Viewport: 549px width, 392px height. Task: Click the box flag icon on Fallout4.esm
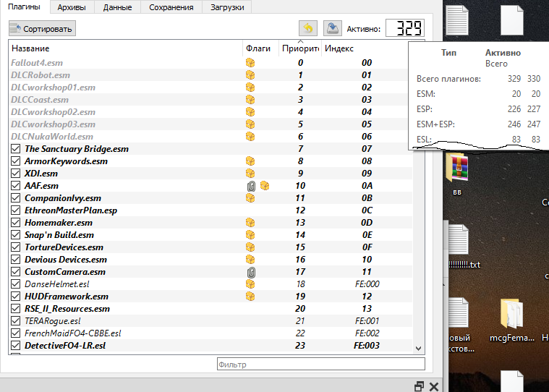(251, 63)
